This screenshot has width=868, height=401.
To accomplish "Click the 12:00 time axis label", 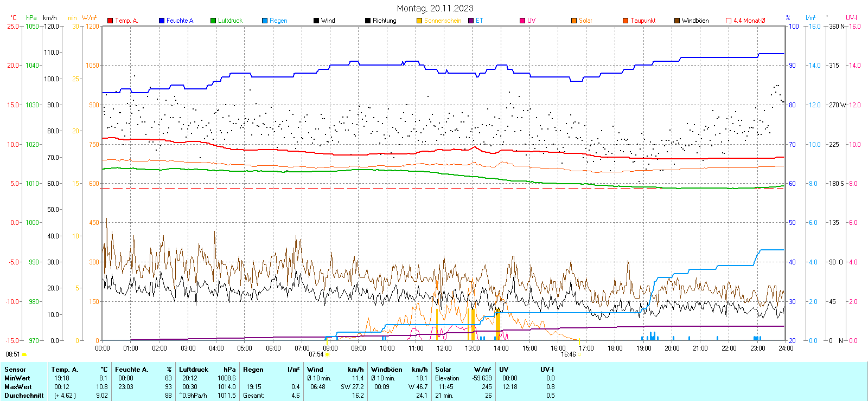I will (444, 348).
